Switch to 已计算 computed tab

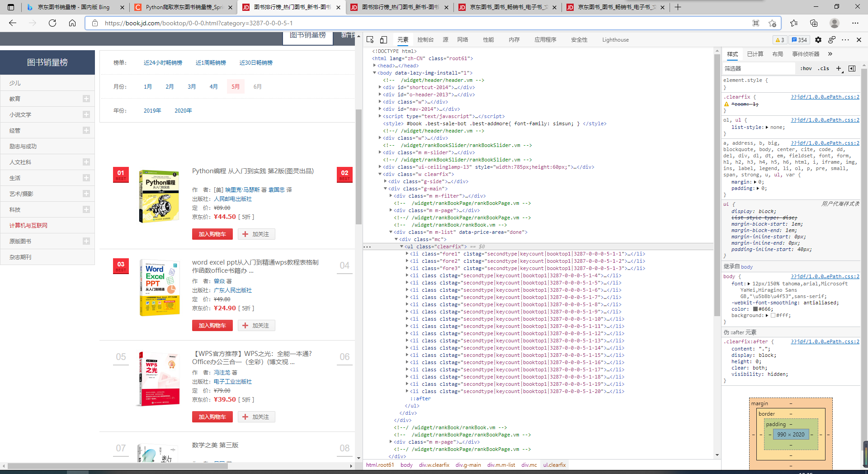pyautogui.click(x=755, y=54)
